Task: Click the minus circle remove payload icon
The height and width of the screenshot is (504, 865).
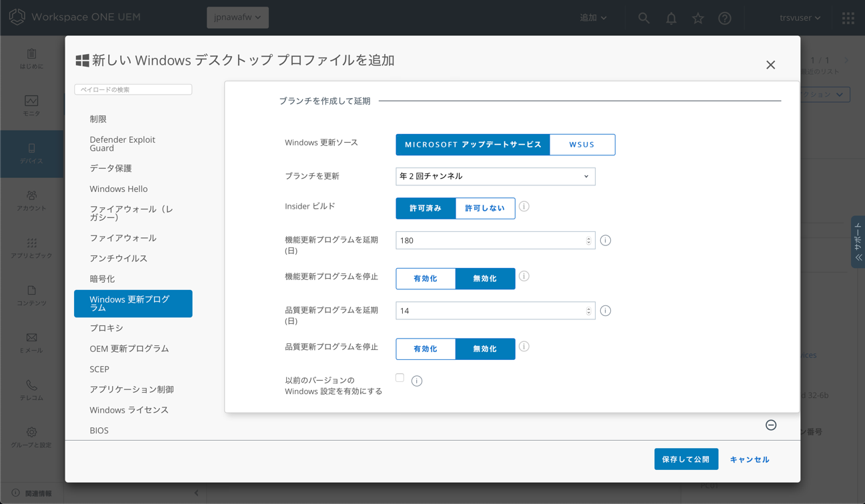Action: coord(771,425)
